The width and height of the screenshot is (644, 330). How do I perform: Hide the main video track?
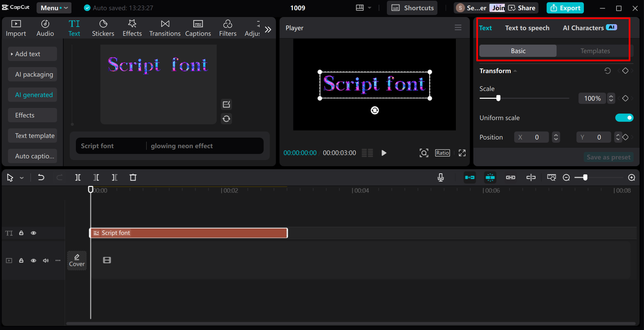point(34,260)
